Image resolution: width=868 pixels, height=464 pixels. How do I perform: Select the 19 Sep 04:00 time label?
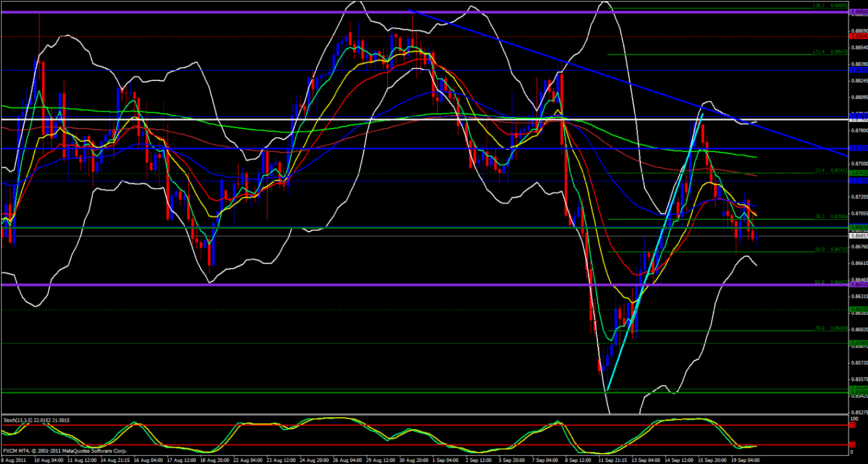745,460
